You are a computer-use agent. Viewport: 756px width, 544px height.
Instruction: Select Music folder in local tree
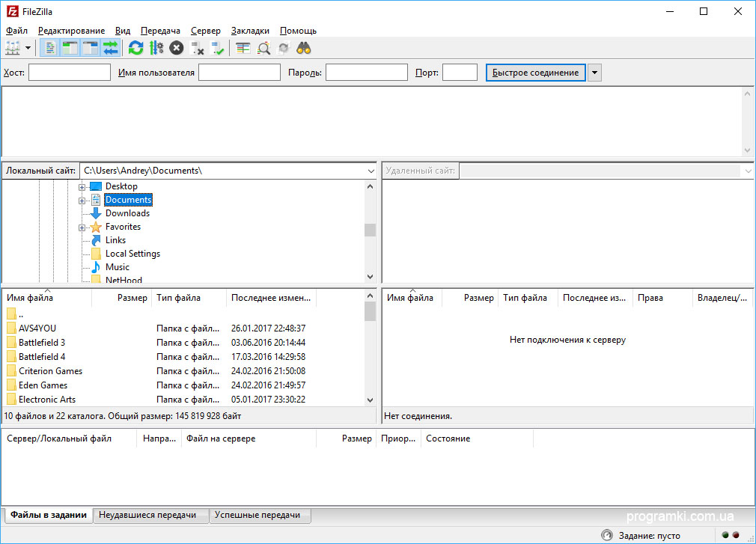click(118, 267)
